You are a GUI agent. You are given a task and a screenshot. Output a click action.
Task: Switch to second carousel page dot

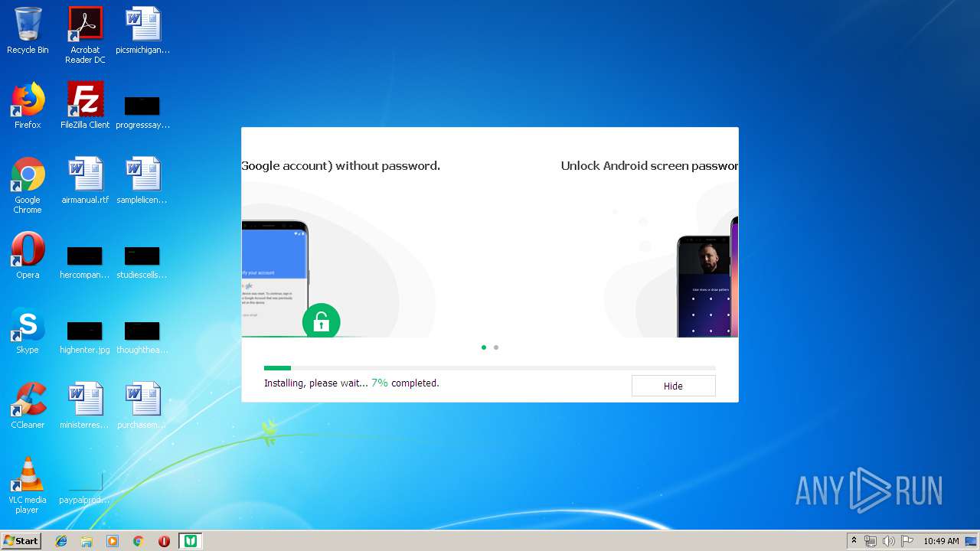(496, 347)
